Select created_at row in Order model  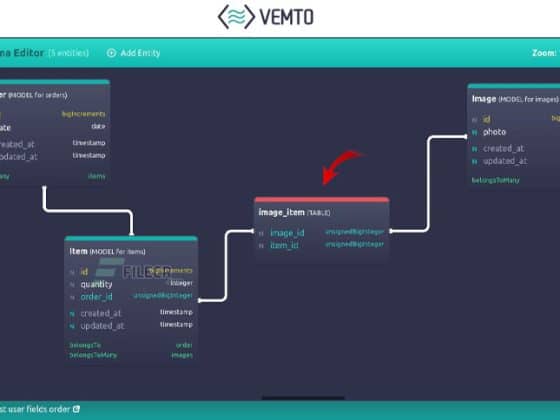[x=53, y=144]
